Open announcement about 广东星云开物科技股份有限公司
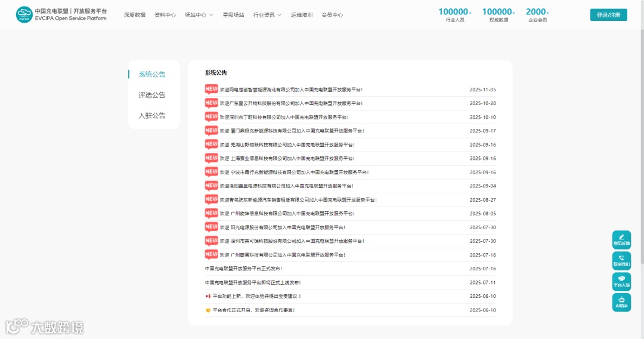644x339 pixels. [x=291, y=103]
